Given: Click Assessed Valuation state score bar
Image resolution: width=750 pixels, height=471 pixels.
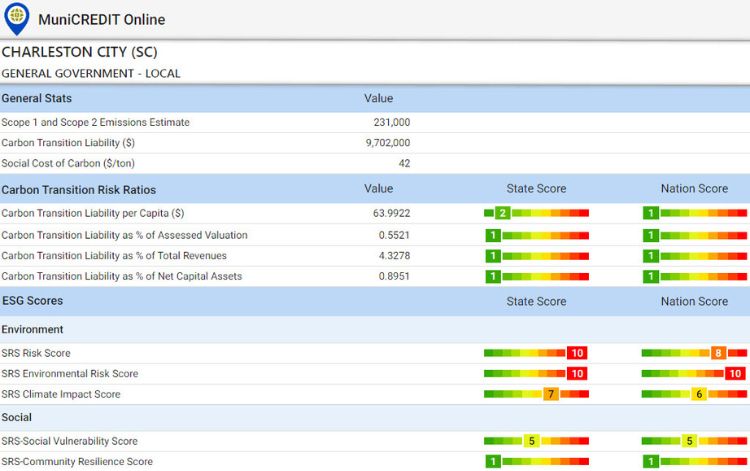Looking at the screenshot, I should coord(536,235).
